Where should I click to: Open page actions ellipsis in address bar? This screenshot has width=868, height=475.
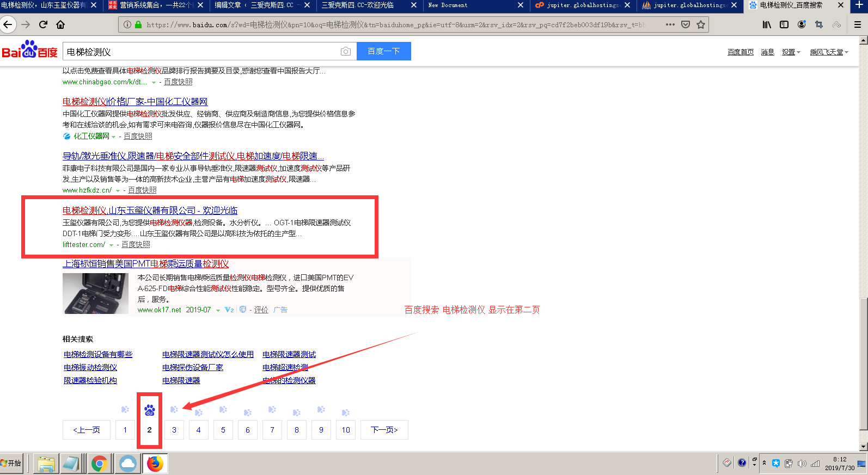(x=670, y=24)
